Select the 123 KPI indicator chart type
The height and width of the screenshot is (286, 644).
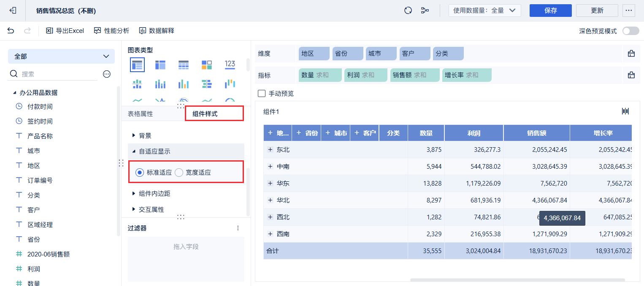click(230, 65)
